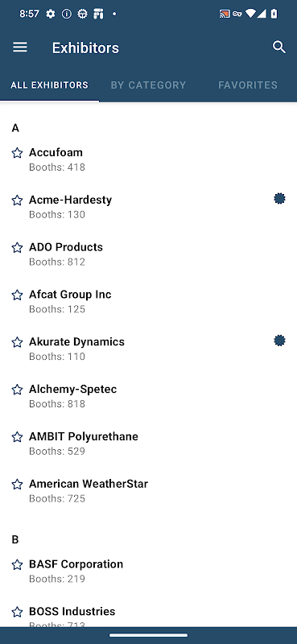Select the All Exhibitors tab

(x=49, y=85)
